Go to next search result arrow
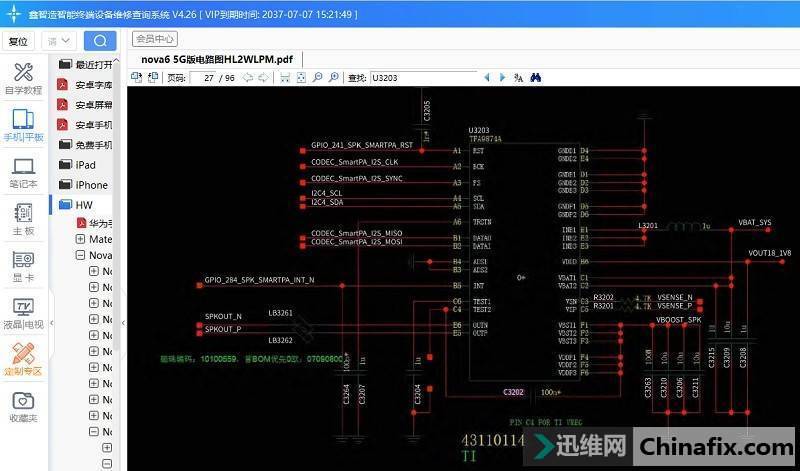 (503, 77)
